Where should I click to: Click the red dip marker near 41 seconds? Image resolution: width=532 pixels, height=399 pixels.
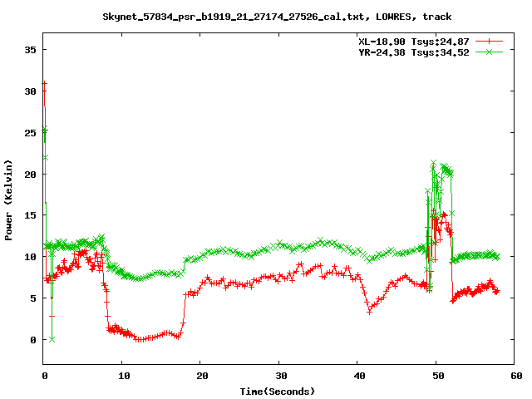[x=369, y=312]
